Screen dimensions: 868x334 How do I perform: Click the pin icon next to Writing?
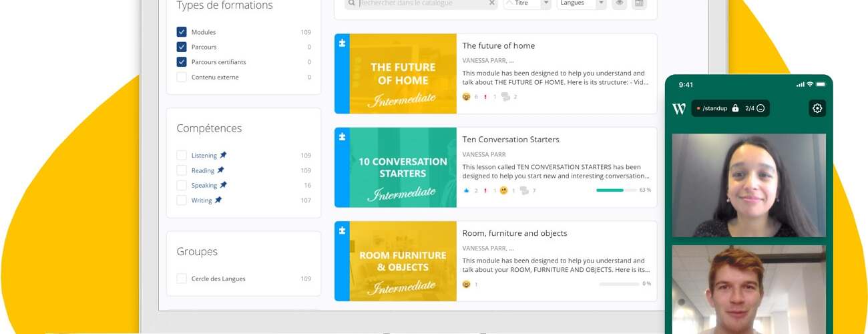pyautogui.click(x=218, y=200)
